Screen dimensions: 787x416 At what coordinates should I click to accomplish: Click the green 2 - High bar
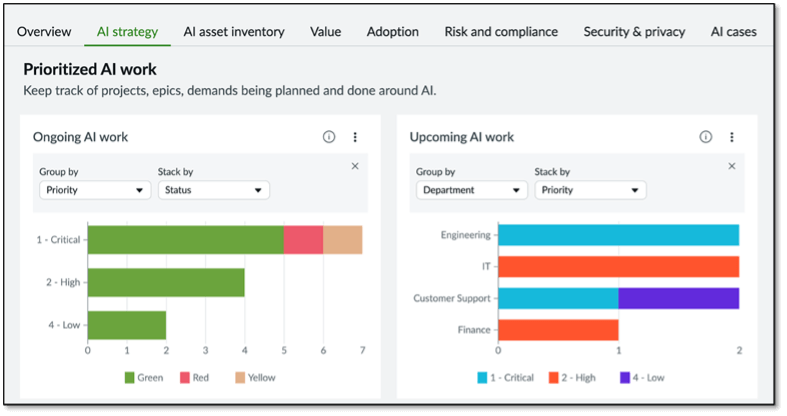pos(166,282)
